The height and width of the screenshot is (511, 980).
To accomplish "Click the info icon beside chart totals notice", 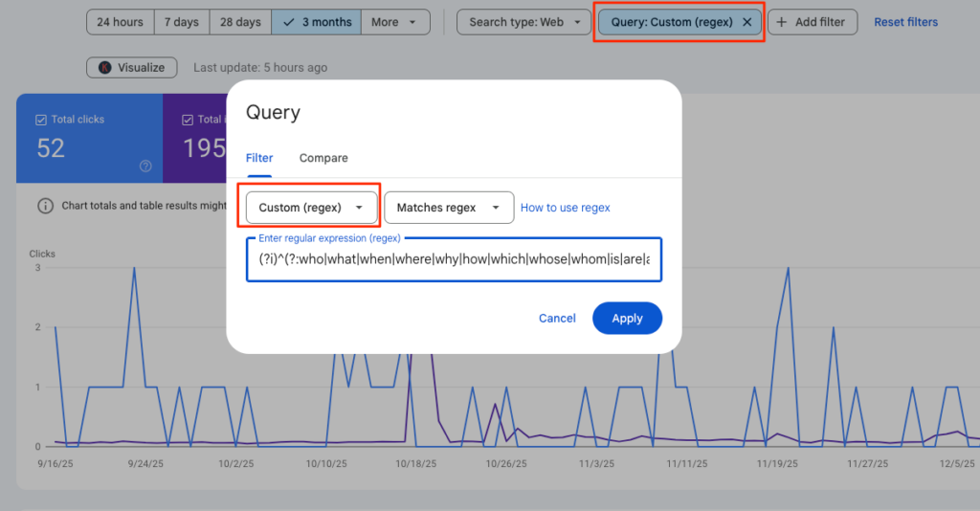I will pyautogui.click(x=45, y=206).
